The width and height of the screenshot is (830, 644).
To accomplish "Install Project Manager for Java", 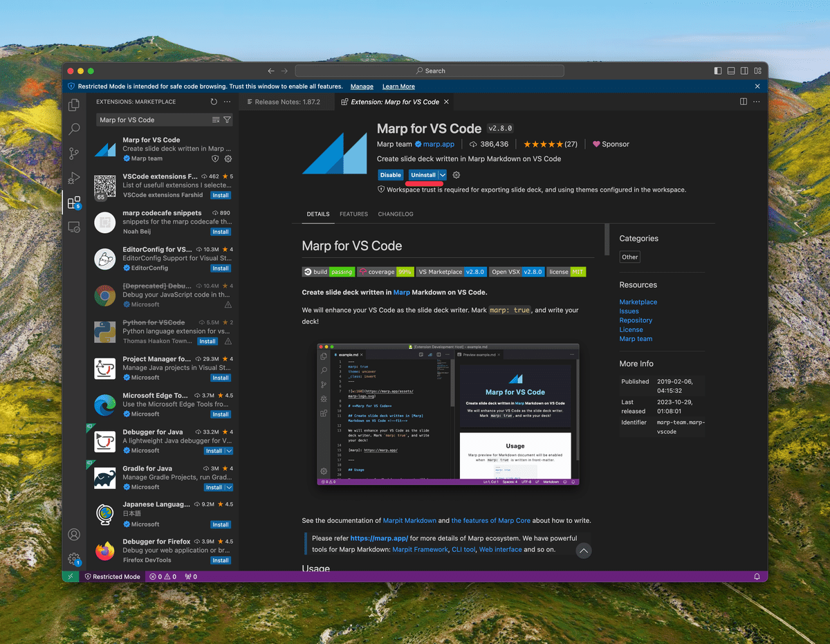I will click(x=221, y=378).
